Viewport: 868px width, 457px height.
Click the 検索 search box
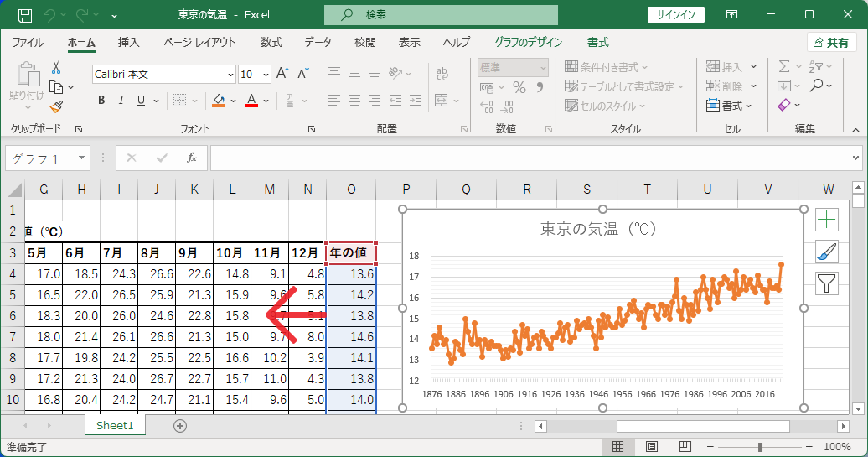point(442,15)
